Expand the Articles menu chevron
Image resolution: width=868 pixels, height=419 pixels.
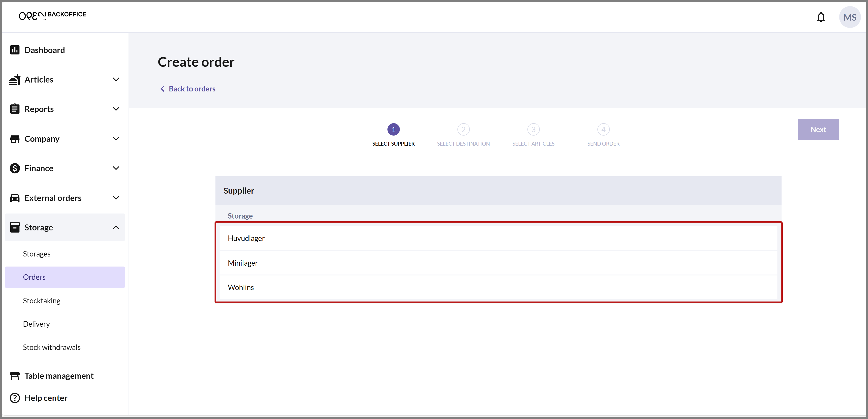coord(116,80)
